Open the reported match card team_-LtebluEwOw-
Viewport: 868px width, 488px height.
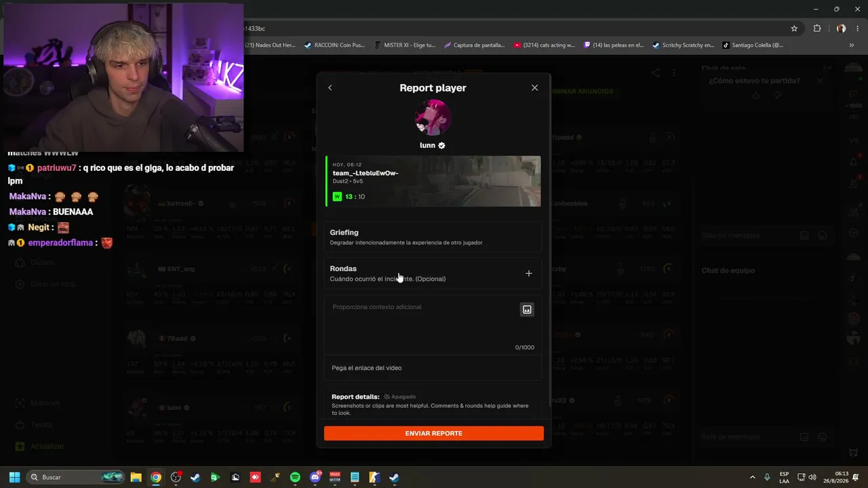pos(433,181)
